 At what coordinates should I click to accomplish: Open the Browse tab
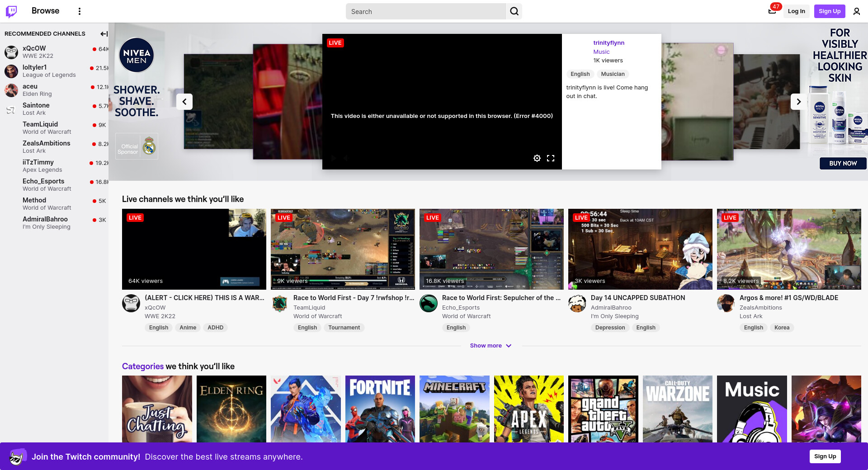(45, 11)
